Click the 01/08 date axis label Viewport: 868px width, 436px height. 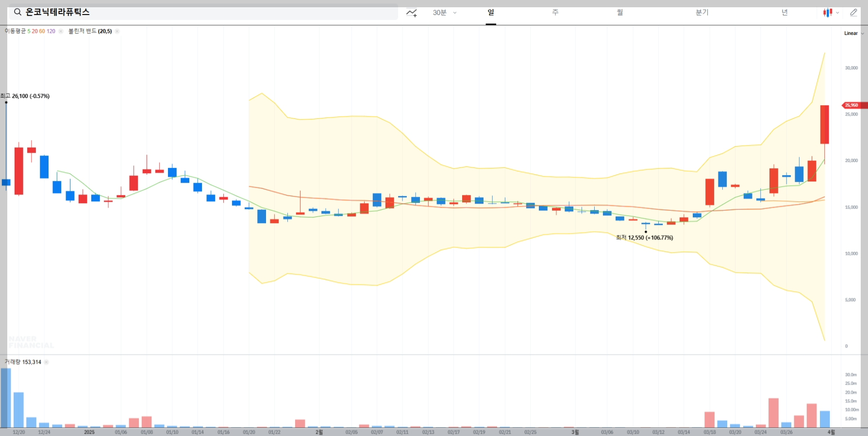click(147, 432)
